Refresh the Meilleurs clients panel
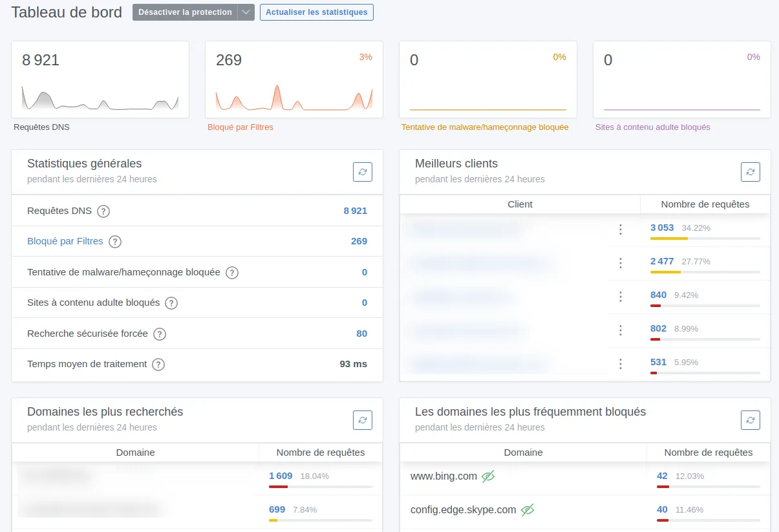This screenshot has height=532, width=779. 751,172
